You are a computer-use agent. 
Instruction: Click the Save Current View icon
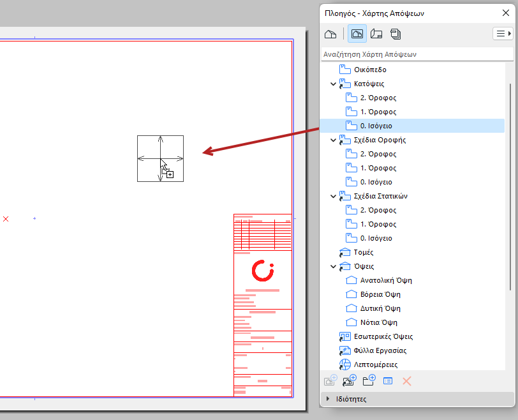click(x=330, y=380)
